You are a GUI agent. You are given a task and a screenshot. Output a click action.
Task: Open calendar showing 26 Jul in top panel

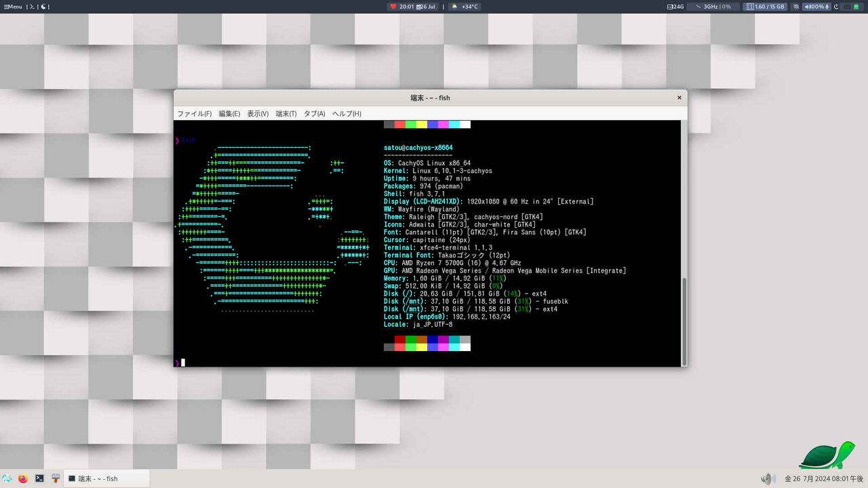426,7
